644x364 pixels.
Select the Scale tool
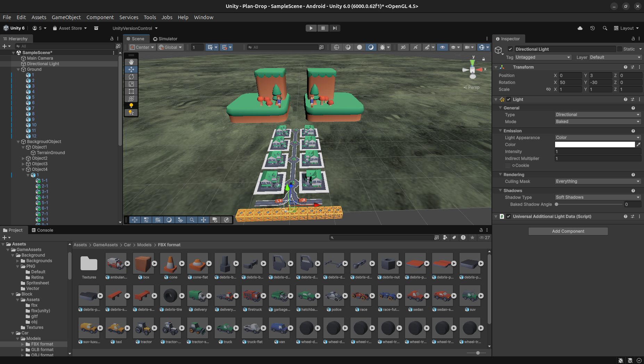(131, 84)
